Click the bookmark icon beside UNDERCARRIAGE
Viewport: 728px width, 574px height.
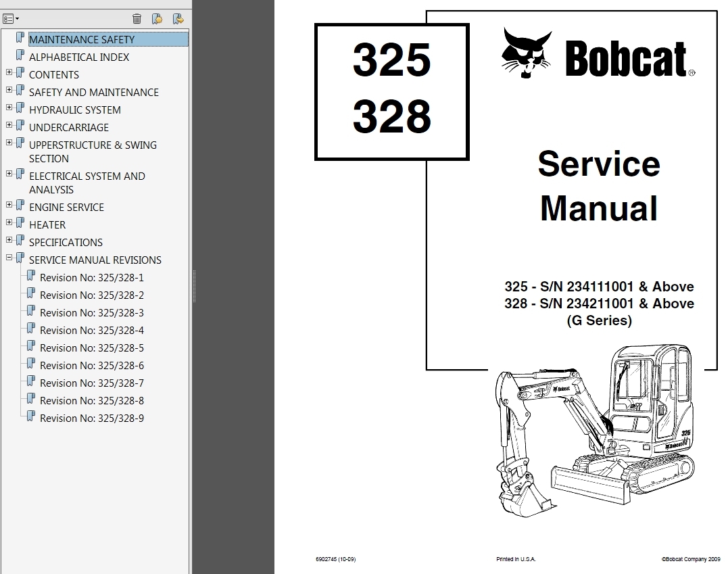(x=20, y=125)
